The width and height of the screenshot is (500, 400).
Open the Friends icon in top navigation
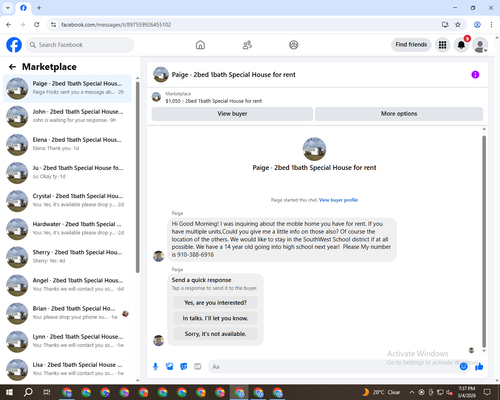247,45
